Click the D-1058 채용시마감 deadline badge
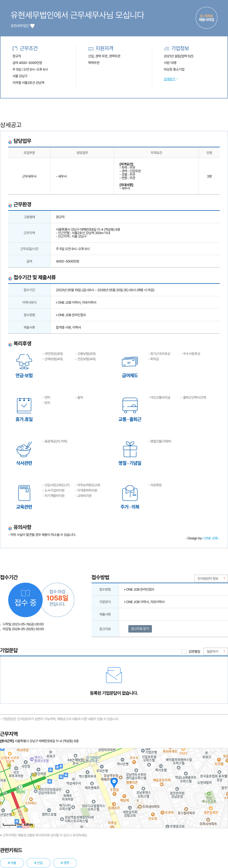The height and width of the screenshot is (868, 228). pos(206,18)
